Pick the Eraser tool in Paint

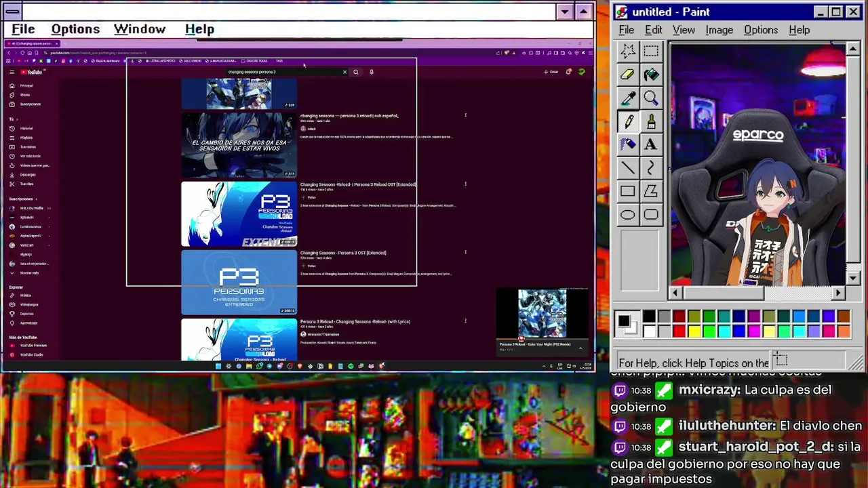tap(628, 75)
